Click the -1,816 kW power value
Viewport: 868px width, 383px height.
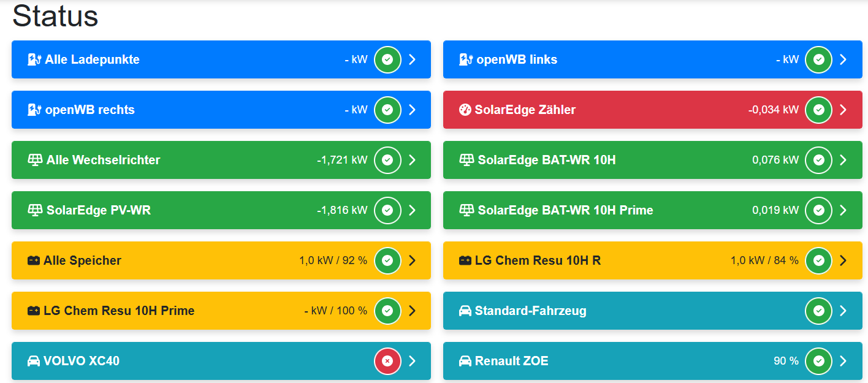tap(342, 210)
